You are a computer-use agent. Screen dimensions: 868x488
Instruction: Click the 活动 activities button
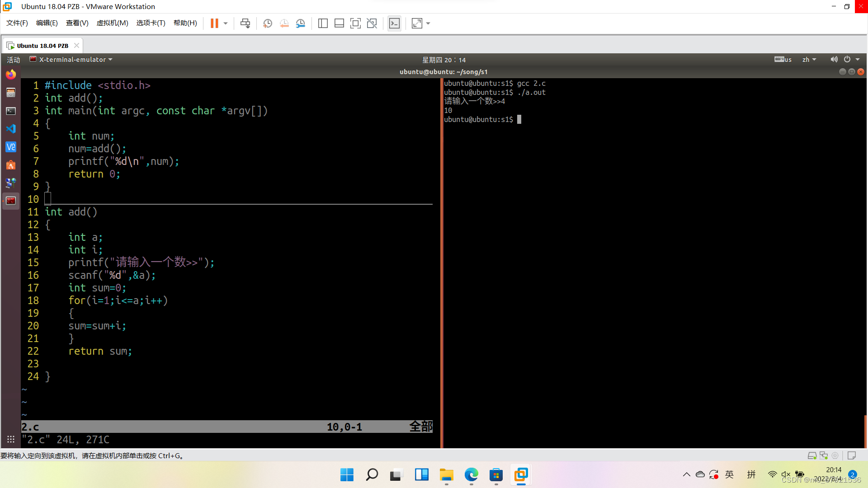click(13, 60)
